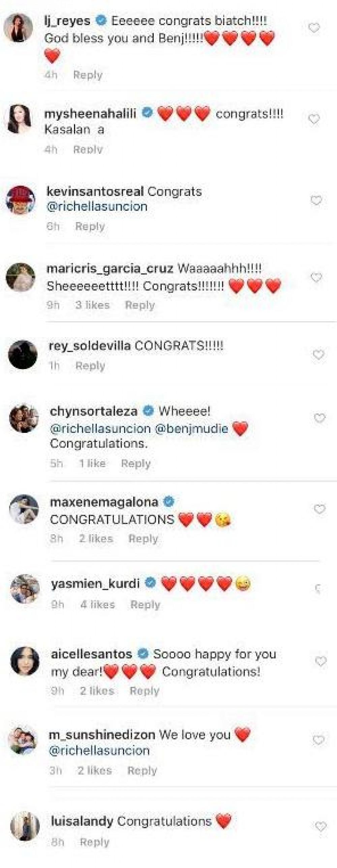Image resolution: width=337 pixels, height=868 pixels.
Task: Toggle like on luisalandy's comment
Action: [320, 826]
